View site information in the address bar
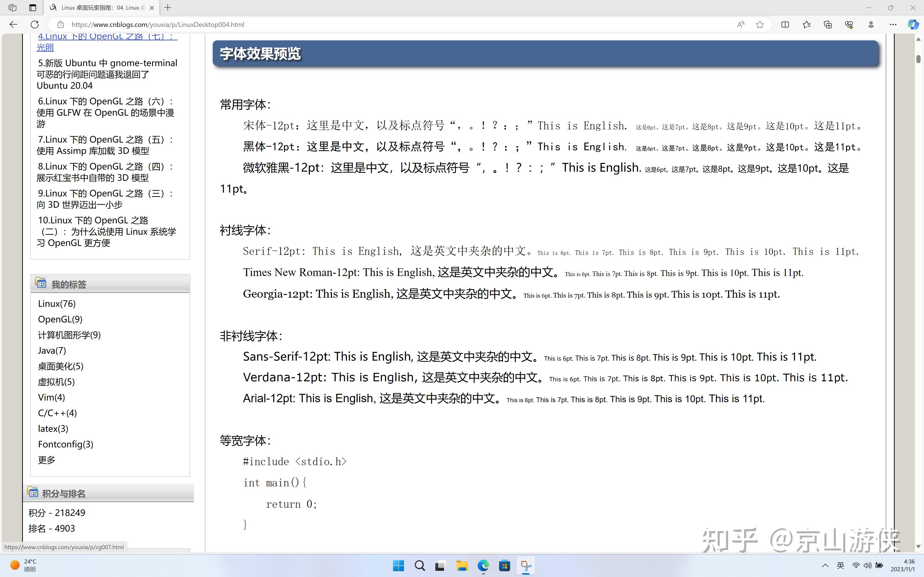Viewport: 924px width, 577px height. point(60,25)
